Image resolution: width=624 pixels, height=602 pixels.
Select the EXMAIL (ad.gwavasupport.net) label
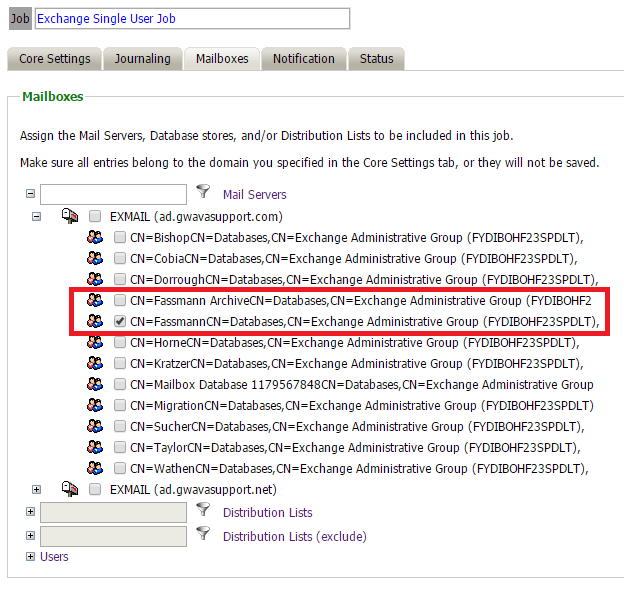[193, 489]
